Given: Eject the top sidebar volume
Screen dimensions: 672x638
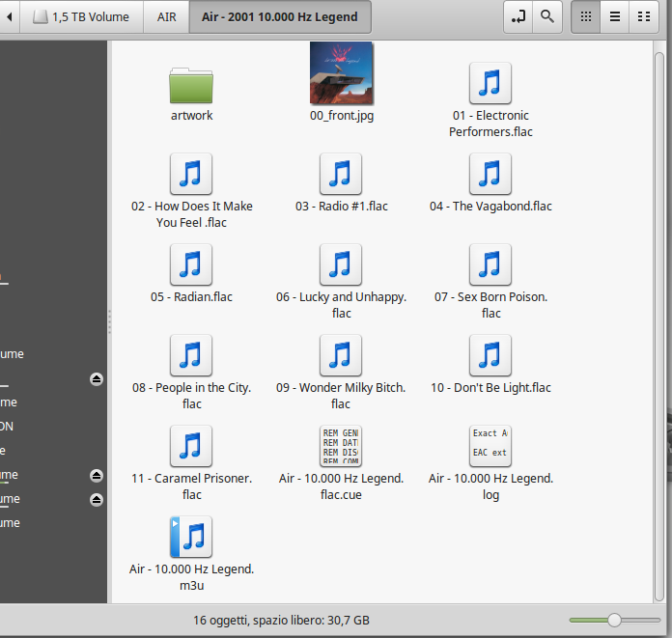Looking at the screenshot, I should click(97, 379).
